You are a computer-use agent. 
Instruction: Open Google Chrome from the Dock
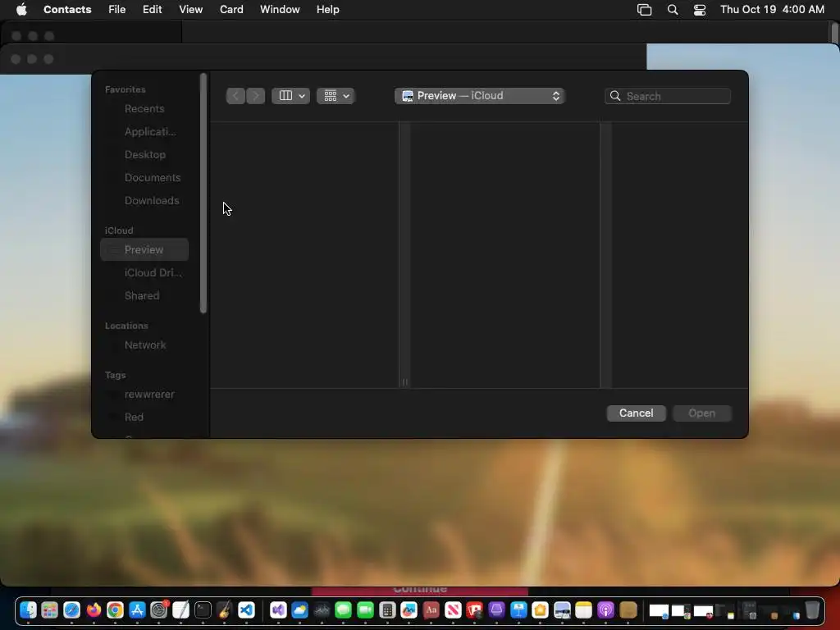point(115,610)
